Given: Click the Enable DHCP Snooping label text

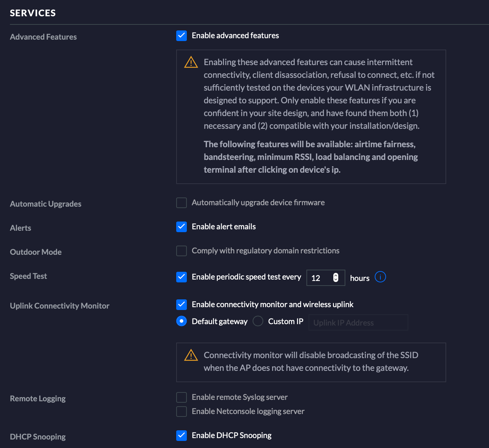Looking at the screenshot, I should pyautogui.click(x=231, y=436).
